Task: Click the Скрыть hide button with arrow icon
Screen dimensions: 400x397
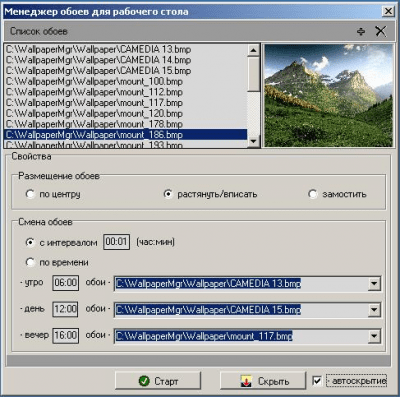Action: (263, 381)
